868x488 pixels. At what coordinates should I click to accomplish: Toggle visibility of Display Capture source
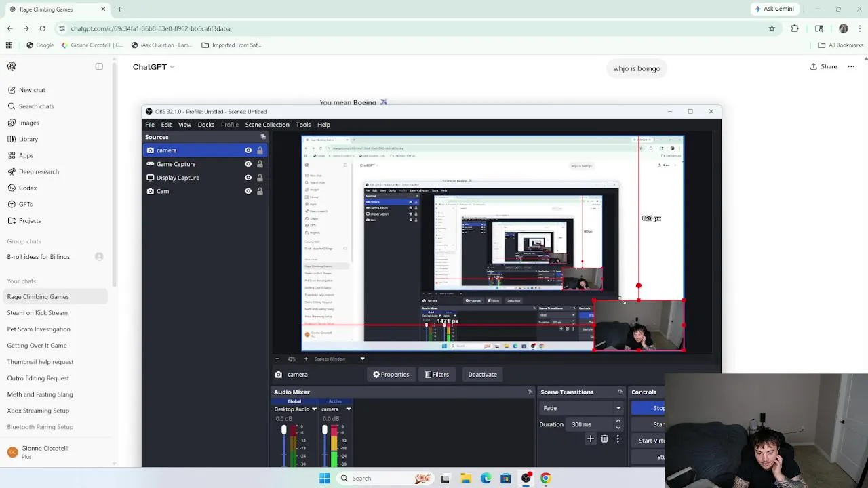248,178
